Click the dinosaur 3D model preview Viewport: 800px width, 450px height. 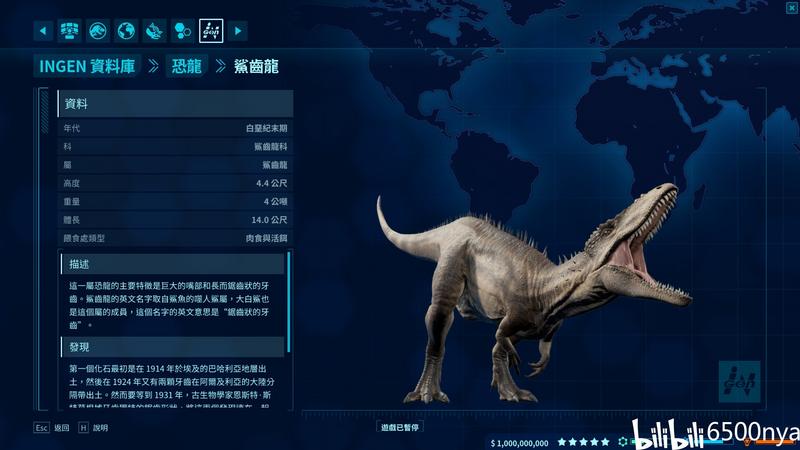[x=533, y=293]
